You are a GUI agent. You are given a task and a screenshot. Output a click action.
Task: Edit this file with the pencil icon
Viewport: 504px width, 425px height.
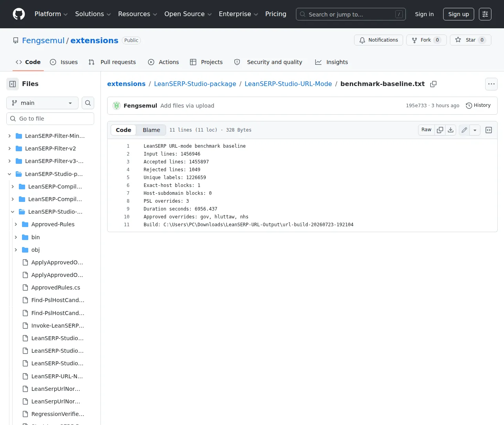pos(464,130)
